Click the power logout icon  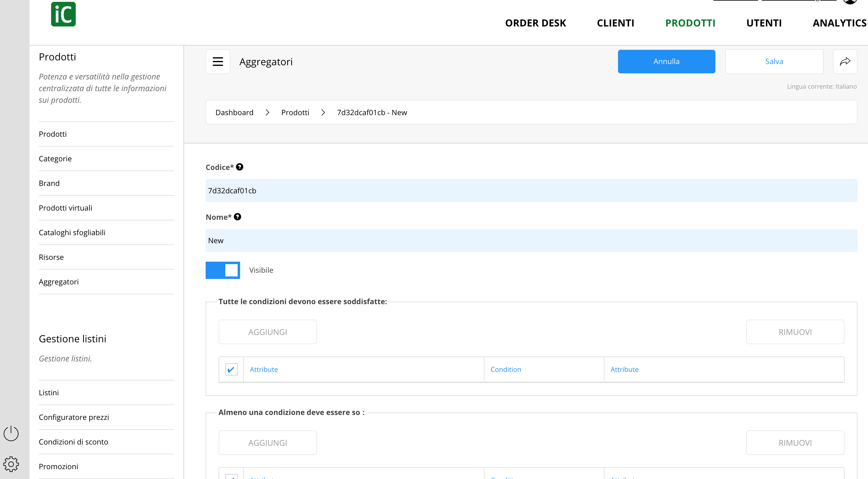pyautogui.click(x=11, y=433)
